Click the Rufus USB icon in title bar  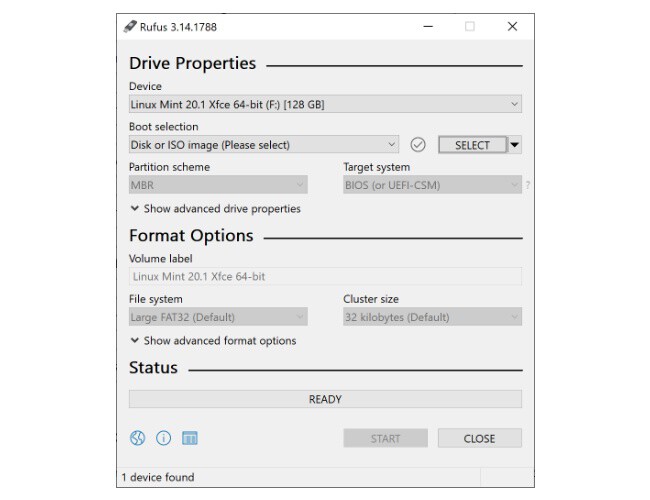[129, 27]
